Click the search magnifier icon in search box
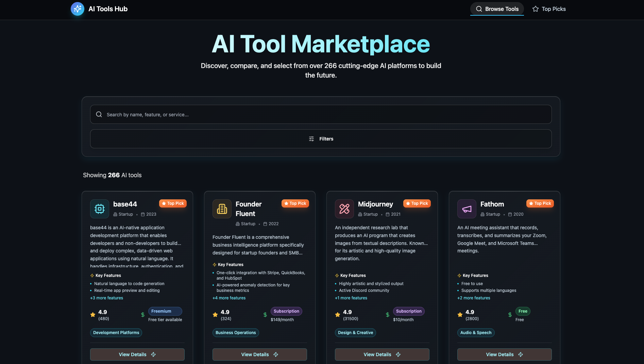This screenshot has height=364, width=644. tap(99, 114)
